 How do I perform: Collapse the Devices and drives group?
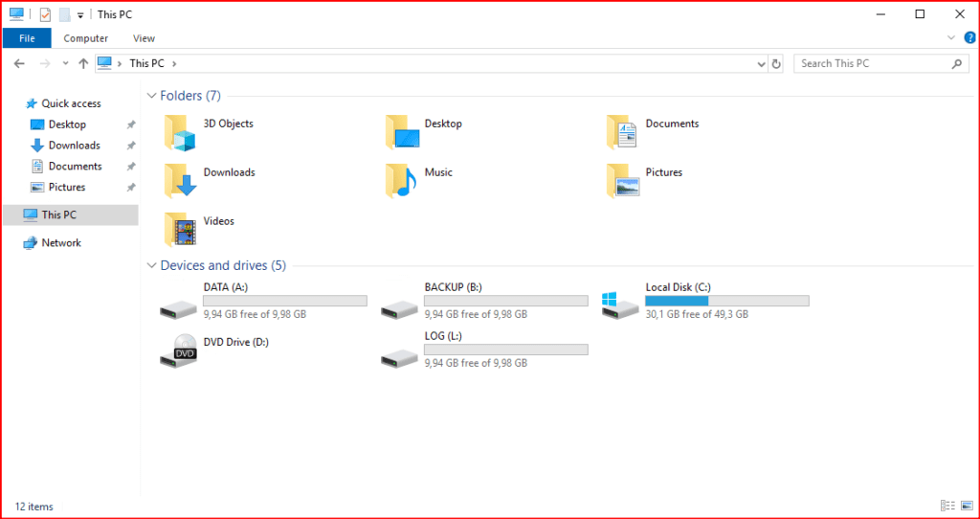pyautogui.click(x=150, y=265)
